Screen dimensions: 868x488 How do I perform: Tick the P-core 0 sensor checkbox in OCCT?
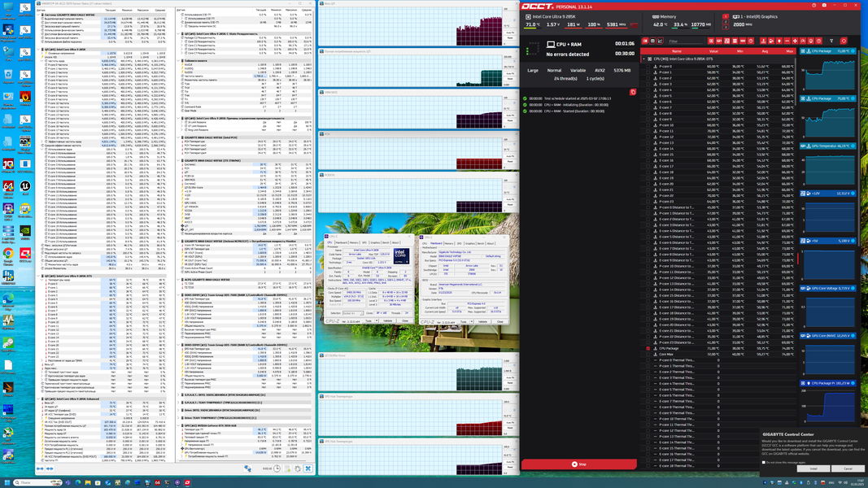point(648,67)
